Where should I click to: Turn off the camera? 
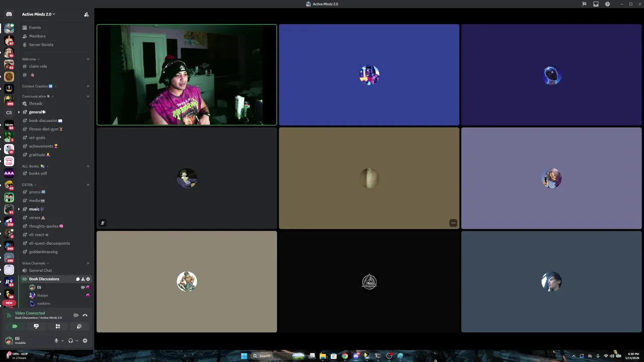pyautogui.click(x=15, y=326)
